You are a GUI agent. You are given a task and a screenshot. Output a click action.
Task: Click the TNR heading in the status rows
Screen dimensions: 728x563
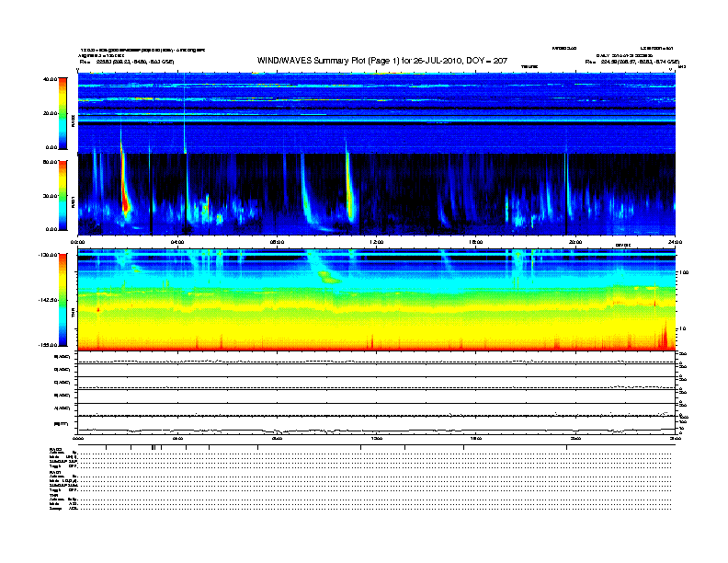53,495
